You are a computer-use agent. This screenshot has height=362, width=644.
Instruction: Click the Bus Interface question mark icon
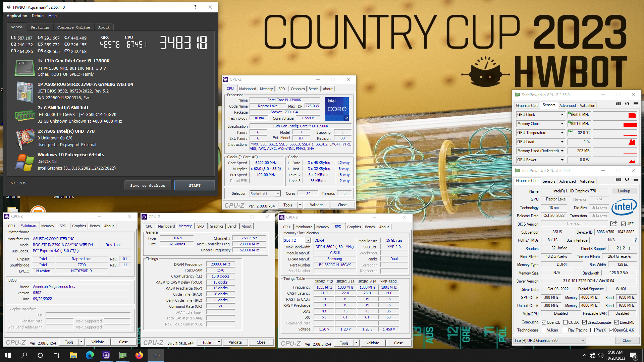(635, 240)
